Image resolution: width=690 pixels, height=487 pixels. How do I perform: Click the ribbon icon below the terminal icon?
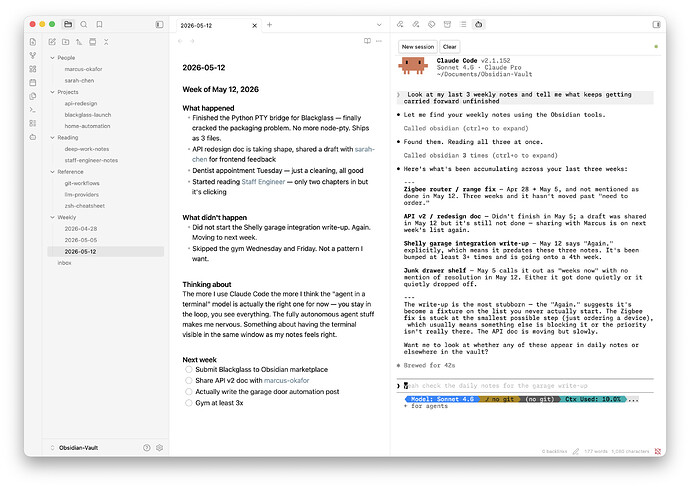(x=33, y=123)
